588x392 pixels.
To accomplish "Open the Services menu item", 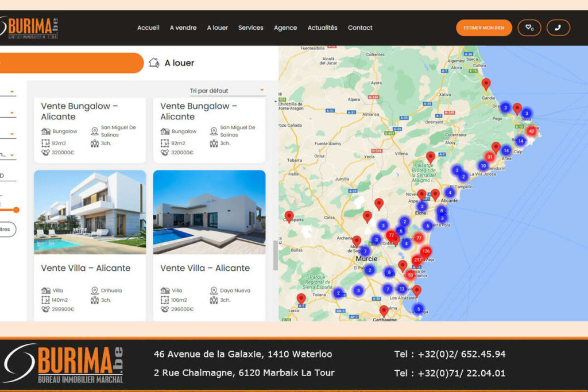I will click(x=251, y=28).
